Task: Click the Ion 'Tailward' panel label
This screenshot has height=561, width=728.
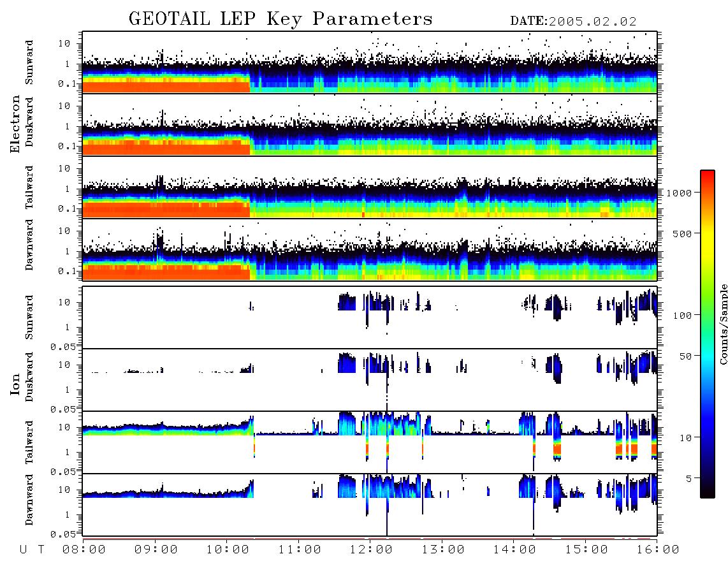Action: click(x=29, y=442)
